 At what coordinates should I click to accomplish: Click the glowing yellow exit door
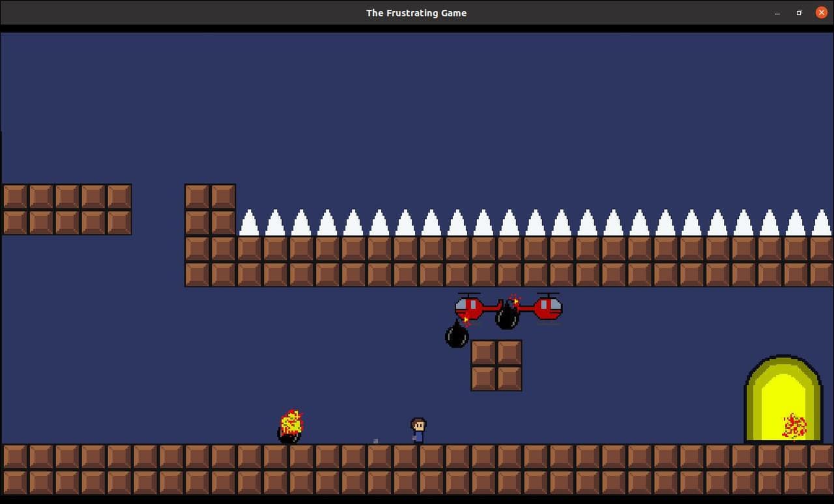(783, 399)
